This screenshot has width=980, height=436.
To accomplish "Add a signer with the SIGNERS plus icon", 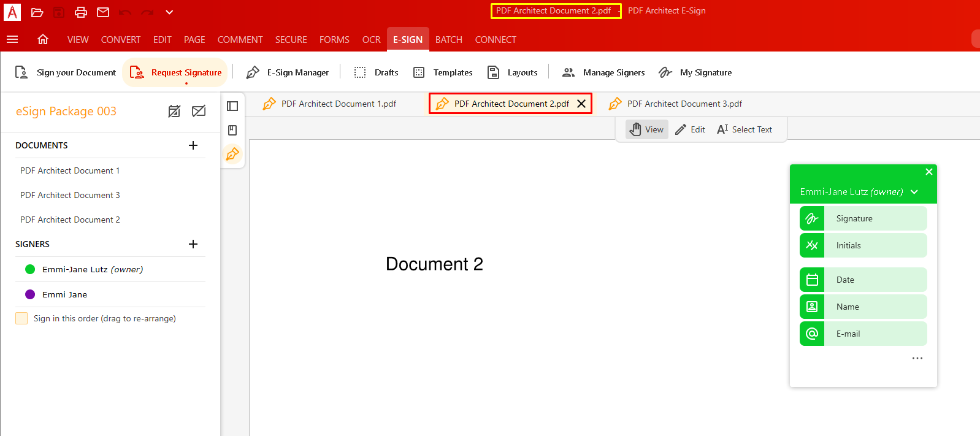I will 193,244.
